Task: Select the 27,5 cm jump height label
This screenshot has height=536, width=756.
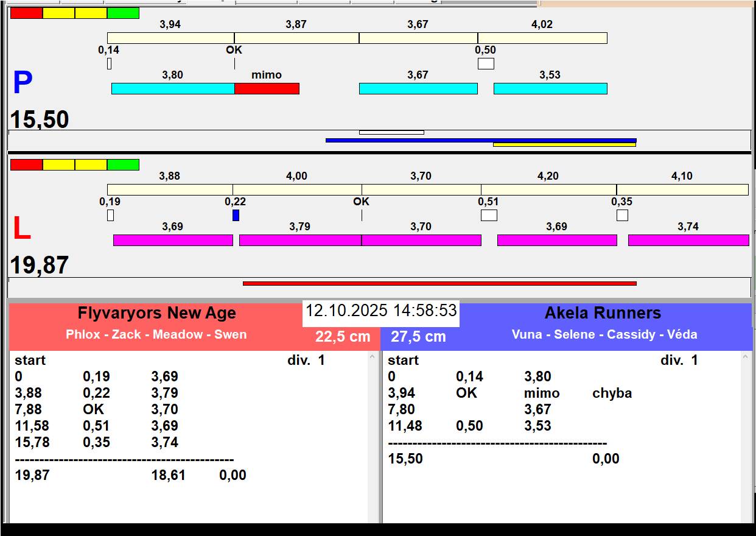Action: pos(418,337)
